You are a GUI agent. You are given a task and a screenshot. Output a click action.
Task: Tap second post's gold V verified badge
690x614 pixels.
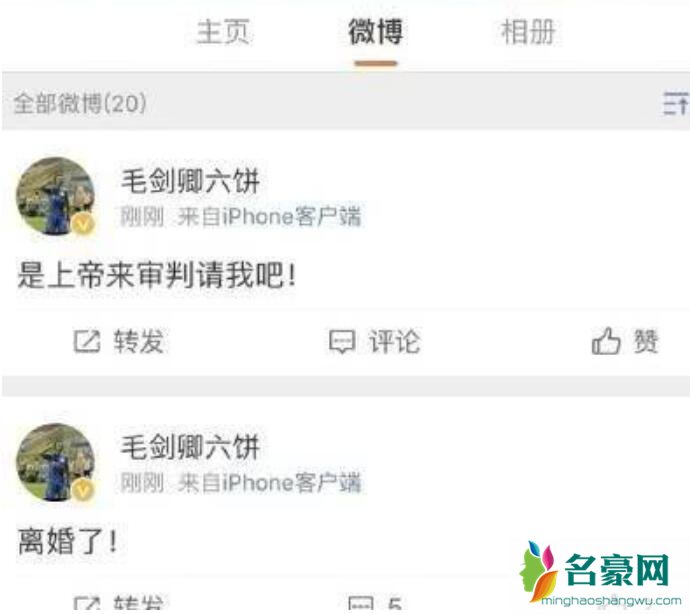click(x=83, y=490)
